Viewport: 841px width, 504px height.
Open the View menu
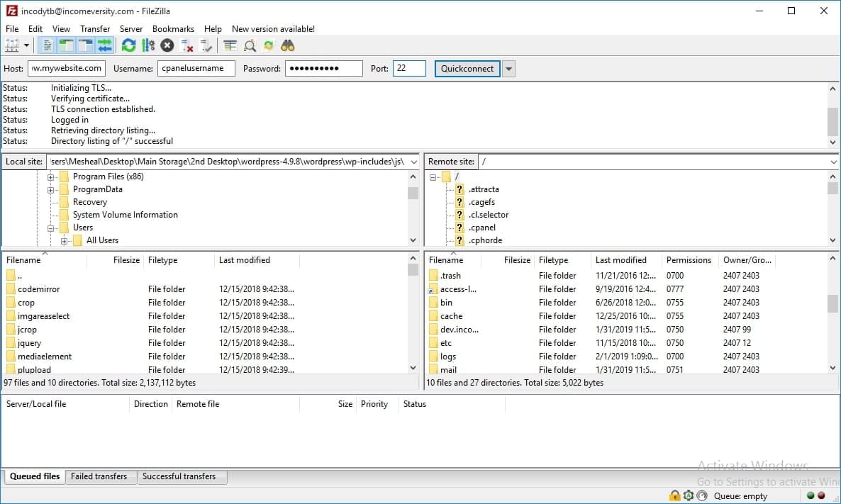(61, 29)
